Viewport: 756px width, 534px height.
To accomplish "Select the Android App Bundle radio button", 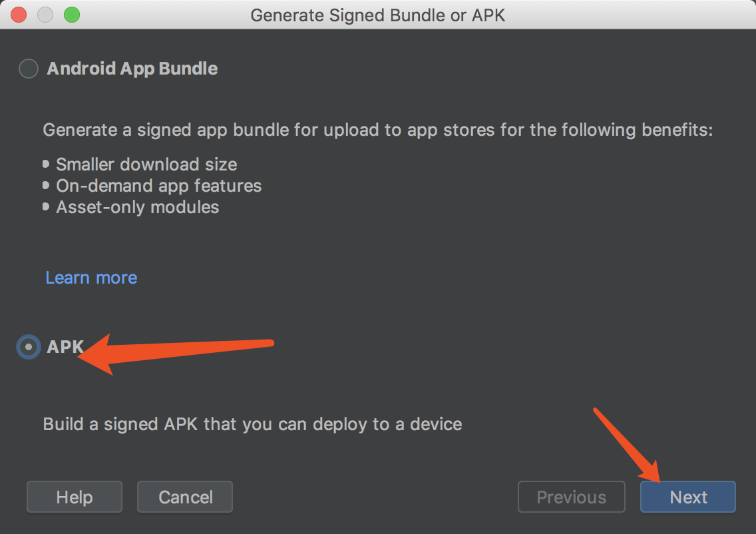I will pos(28,68).
